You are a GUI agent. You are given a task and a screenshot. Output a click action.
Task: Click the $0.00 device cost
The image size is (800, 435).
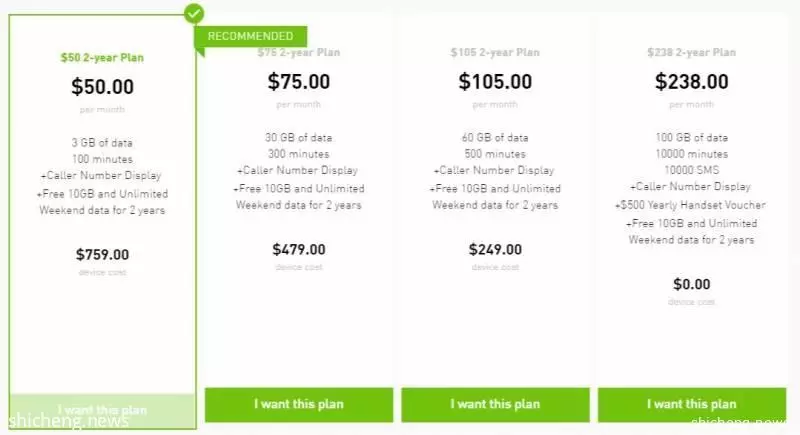point(691,284)
